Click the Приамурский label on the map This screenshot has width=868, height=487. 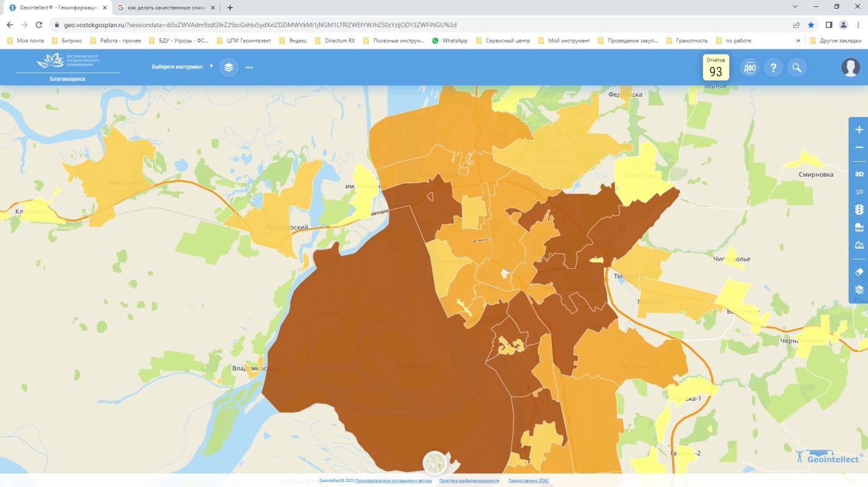click(x=286, y=227)
